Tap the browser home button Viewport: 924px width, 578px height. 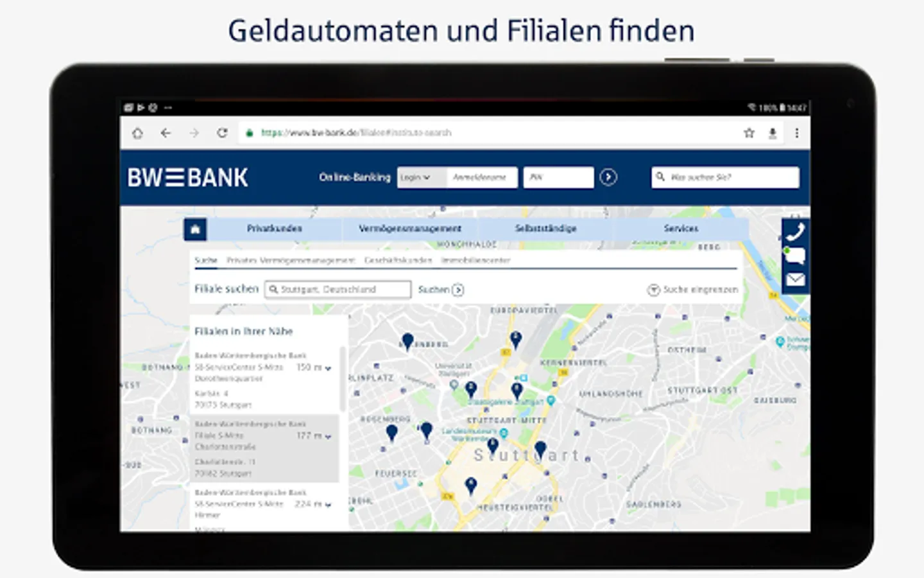point(137,133)
